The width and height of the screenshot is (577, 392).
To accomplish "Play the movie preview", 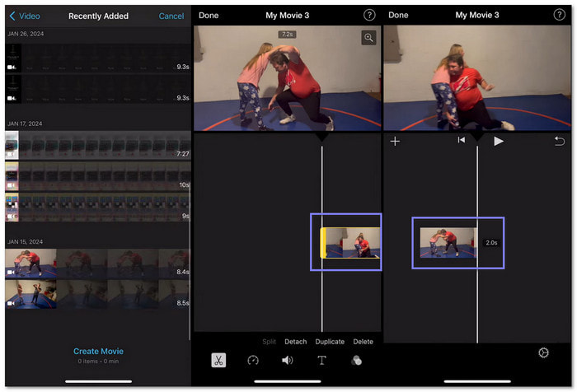I will click(498, 141).
